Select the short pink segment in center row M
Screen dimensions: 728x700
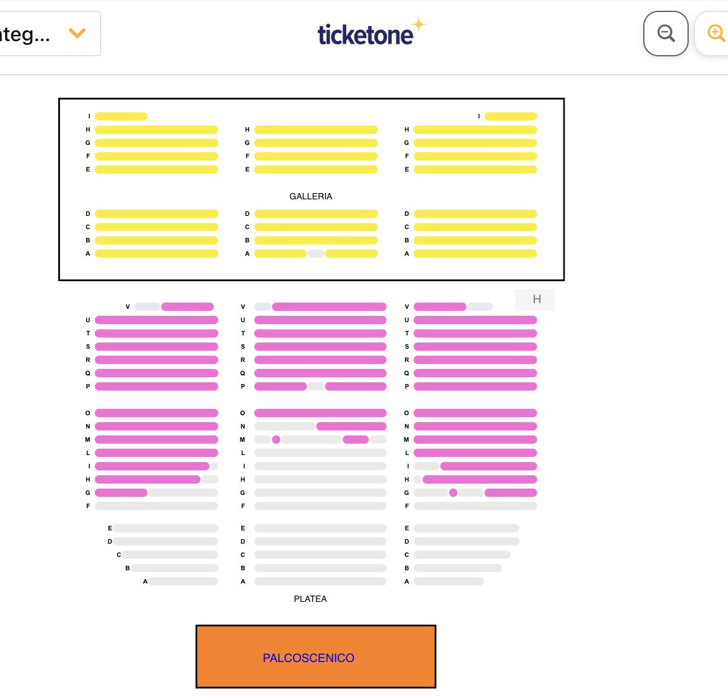356,440
